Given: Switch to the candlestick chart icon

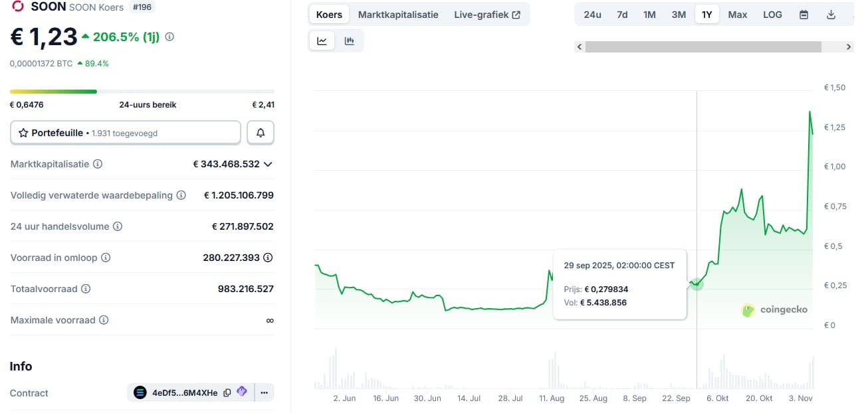Looking at the screenshot, I should click(350, 41).
